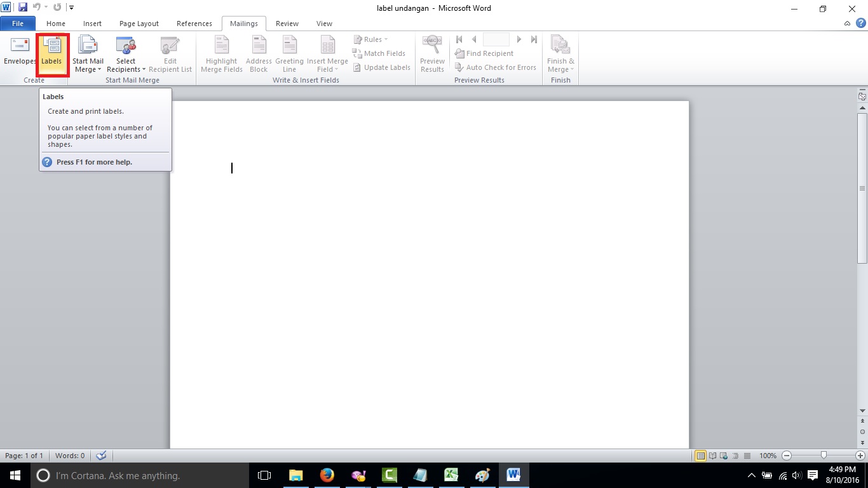This screenshot has height=488, width=868.
Task: Open the green Camtasia icon in taskbar
Action: pyautogui.click(x=390, y=475)
